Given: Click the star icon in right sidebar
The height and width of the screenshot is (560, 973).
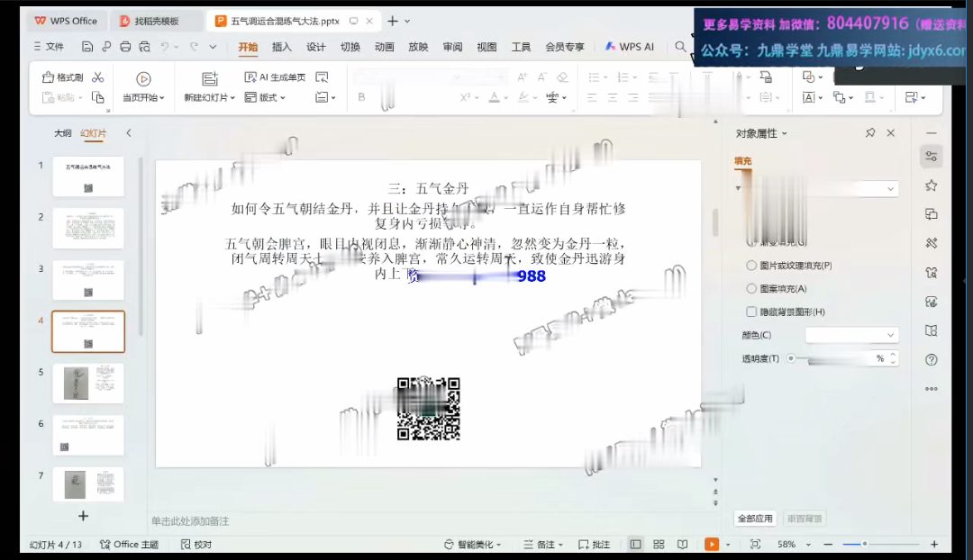Looking at the screenshot, I should click(932, 185).
